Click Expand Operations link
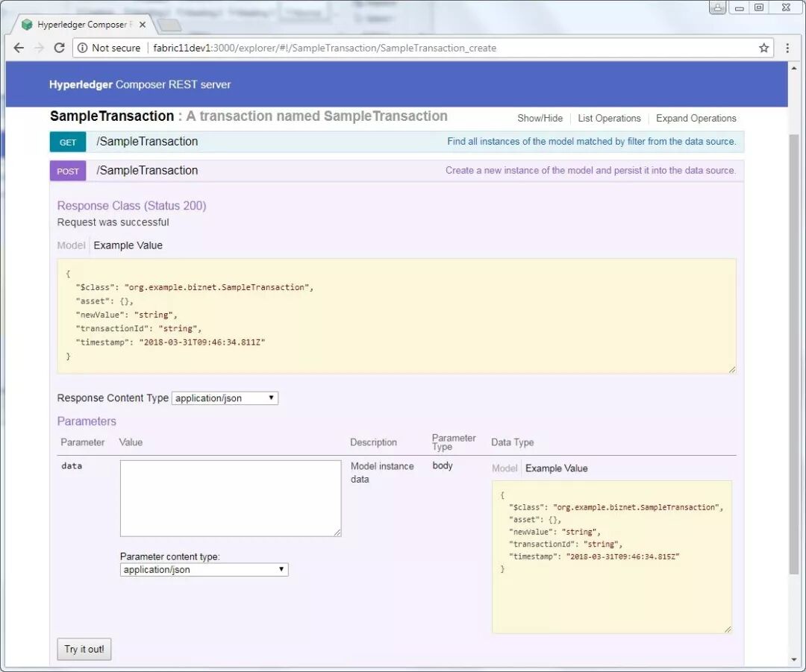806x672 pixels. pos(696,118)
